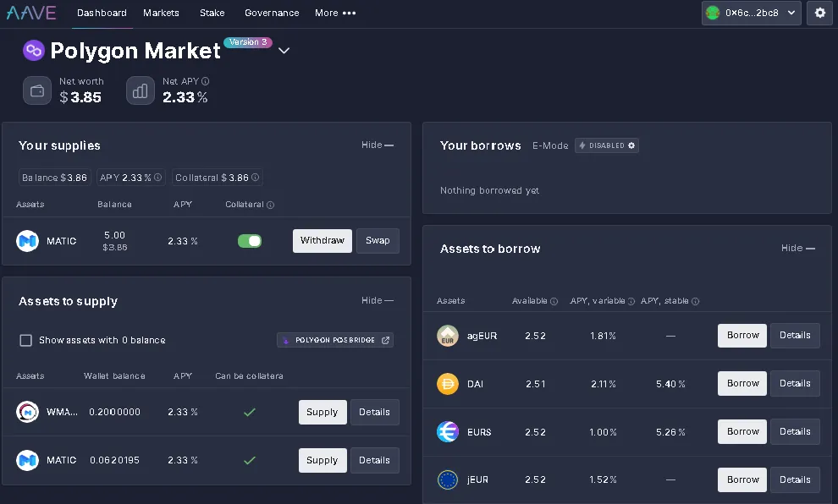Click external link icon on Polygon POS Bridge
This screenshot has width=838, height=504.
(385, 340)
